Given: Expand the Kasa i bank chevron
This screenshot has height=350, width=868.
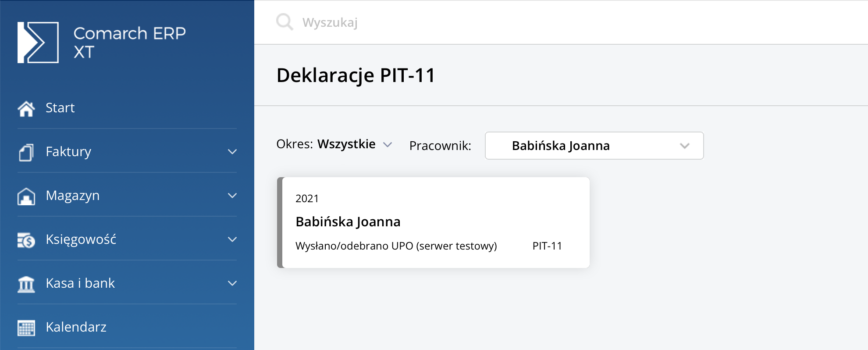Looking at the screenshot, I should coord(232,283).
